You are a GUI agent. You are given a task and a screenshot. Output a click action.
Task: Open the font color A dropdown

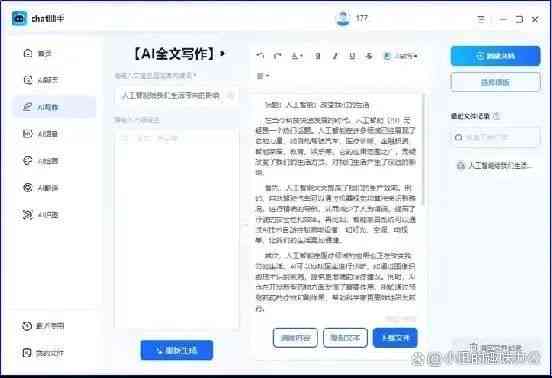[297, 56]
